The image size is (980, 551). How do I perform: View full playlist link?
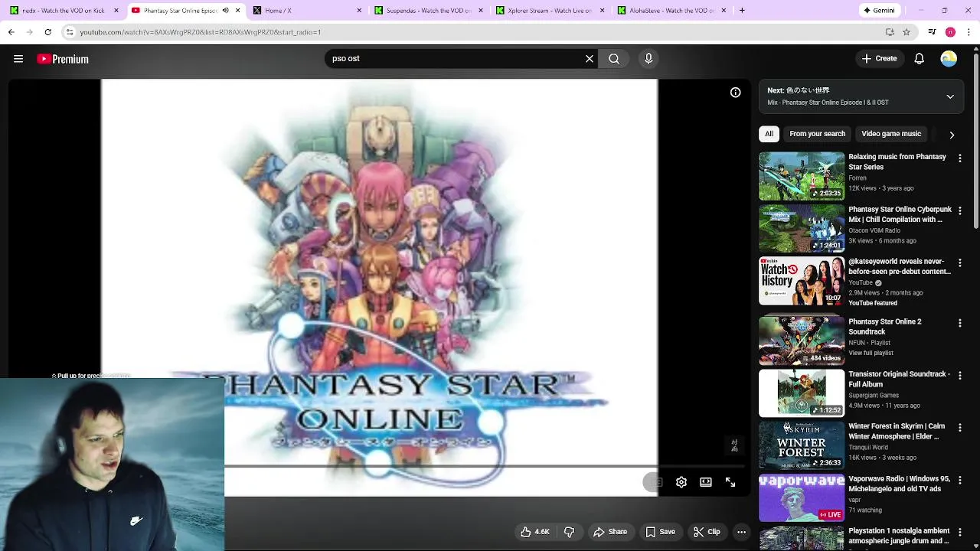[871, 353]
